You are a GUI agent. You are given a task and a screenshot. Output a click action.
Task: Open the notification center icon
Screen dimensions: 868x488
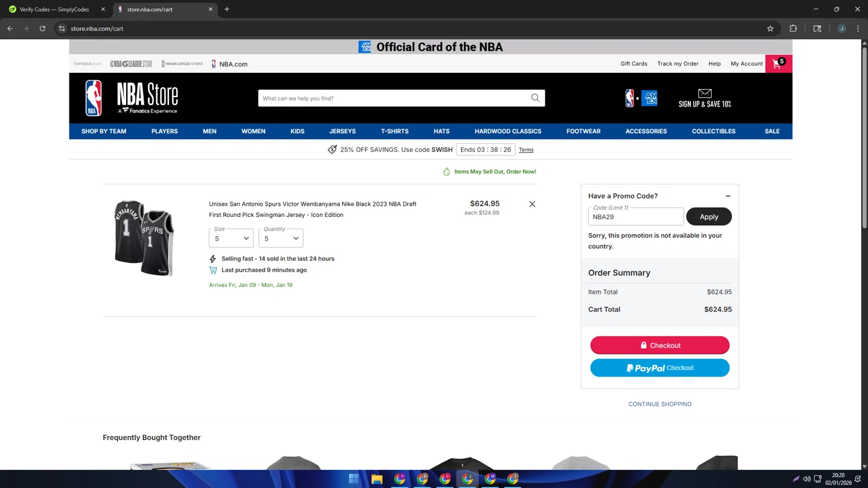pos(858,479)
